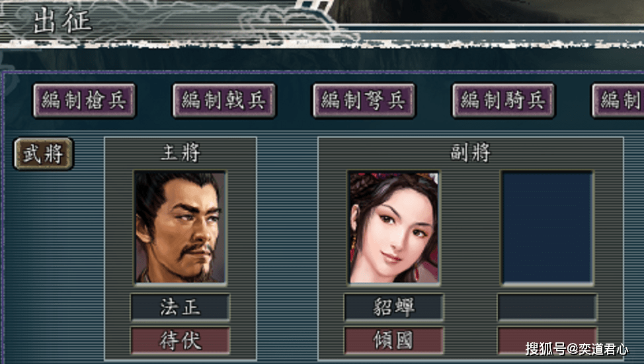644x364 pixels.
Task: Click 法正's portrait in the 主將 slot
Action: point(180,228)
